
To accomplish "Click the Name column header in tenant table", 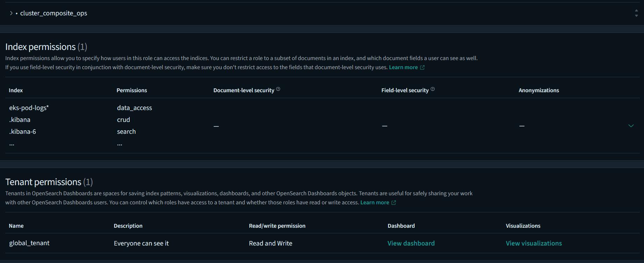I will 16,226.
